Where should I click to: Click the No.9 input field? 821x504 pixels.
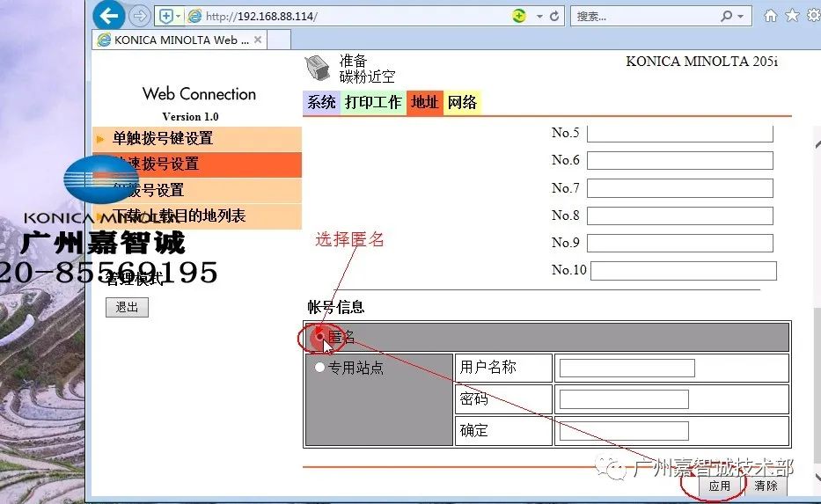pyautogui.click(x=679, y=243)
